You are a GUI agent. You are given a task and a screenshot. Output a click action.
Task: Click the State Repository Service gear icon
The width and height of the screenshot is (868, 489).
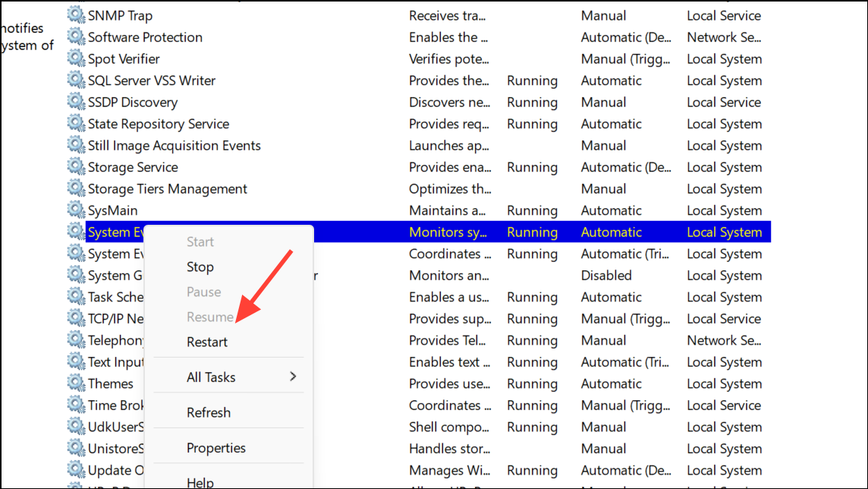[76, 123]
